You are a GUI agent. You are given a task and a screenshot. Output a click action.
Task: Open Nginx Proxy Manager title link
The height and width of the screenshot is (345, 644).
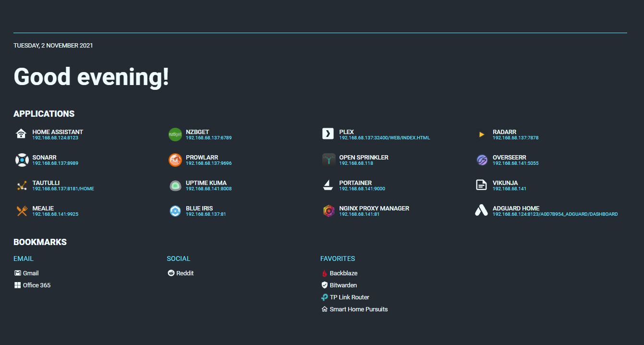click(375, 208)
